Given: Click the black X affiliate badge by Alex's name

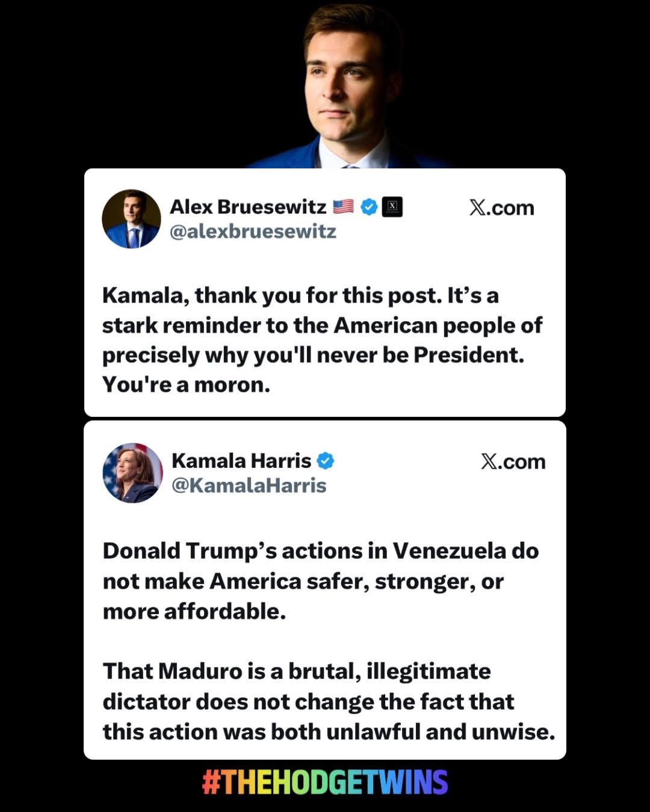Looking at the screenshot, I should tap(392, 207).
